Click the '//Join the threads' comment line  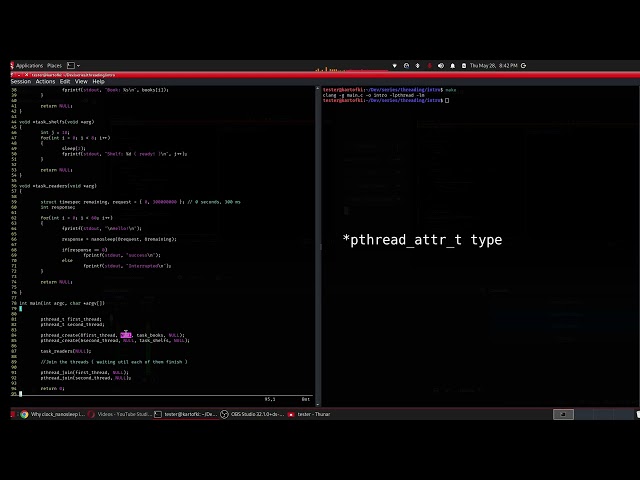[x=114, y=362]
